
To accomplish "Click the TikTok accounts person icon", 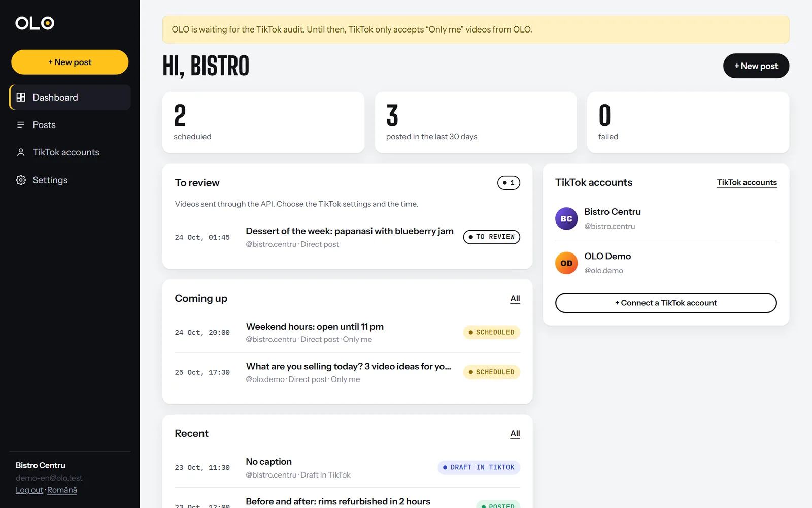I will click(x=21, y=152).
